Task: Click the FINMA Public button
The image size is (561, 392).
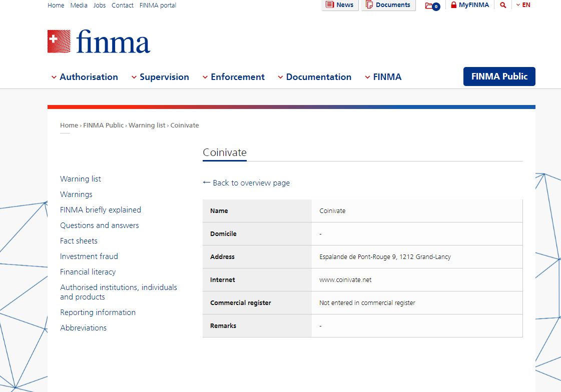Action: tap(499, 76)
